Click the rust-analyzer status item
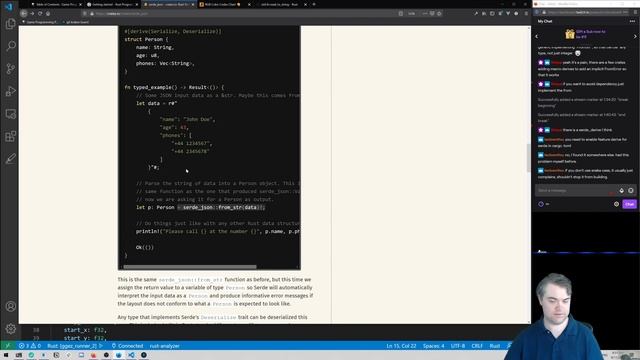The image size is (640, 360). [x=164, y=346]
